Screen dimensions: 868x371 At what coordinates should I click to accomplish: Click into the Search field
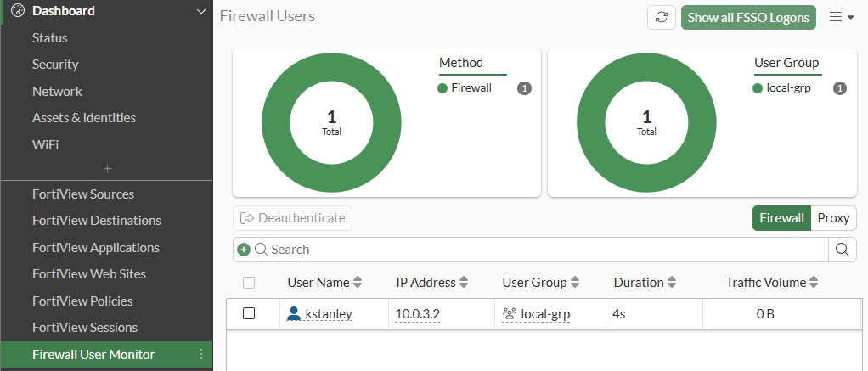click(x=541, y=250)
